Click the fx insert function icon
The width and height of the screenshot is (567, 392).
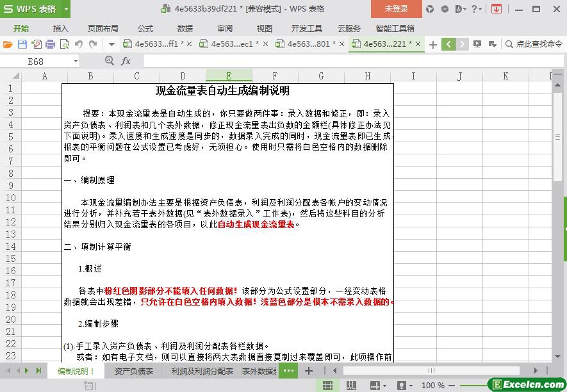(126, 61)
